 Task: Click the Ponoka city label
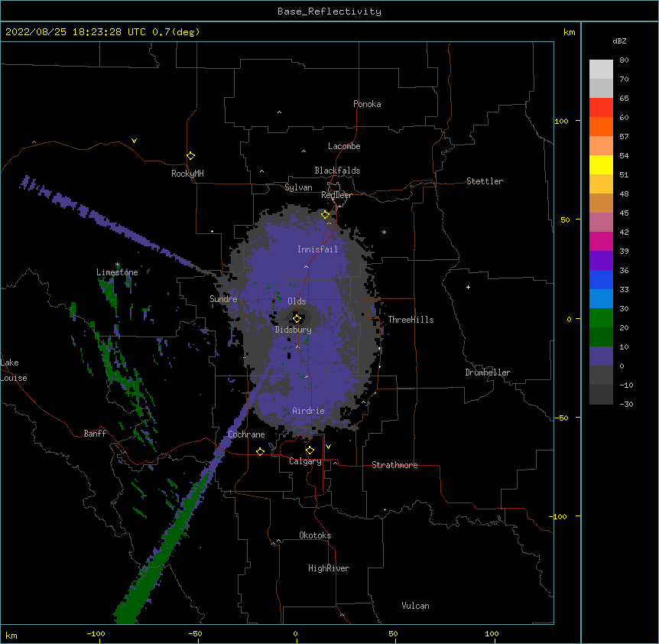pos(367,104)
